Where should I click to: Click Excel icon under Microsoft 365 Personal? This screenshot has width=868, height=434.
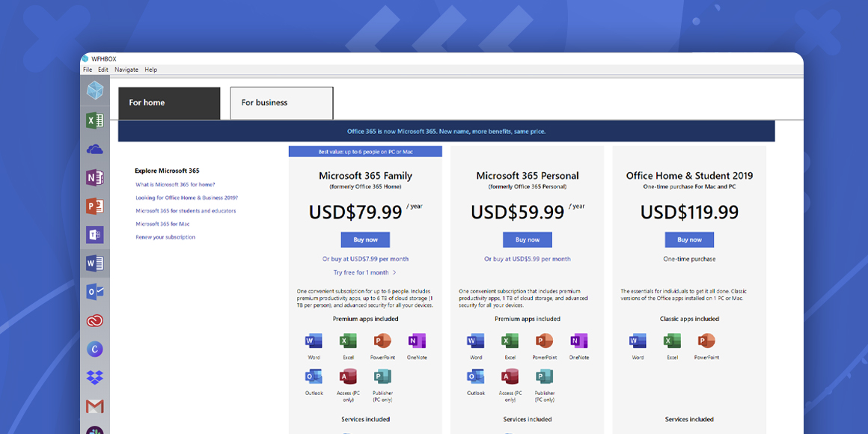[x=510, y=340]
